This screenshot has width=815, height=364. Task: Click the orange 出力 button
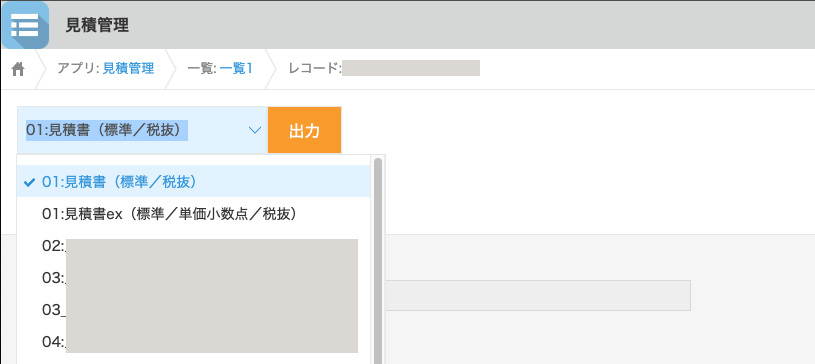click(305, 130)
